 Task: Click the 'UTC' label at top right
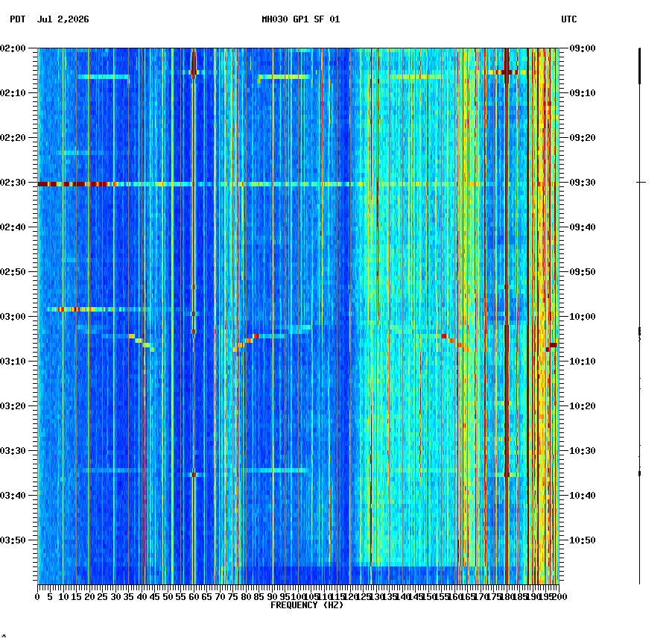568,19
